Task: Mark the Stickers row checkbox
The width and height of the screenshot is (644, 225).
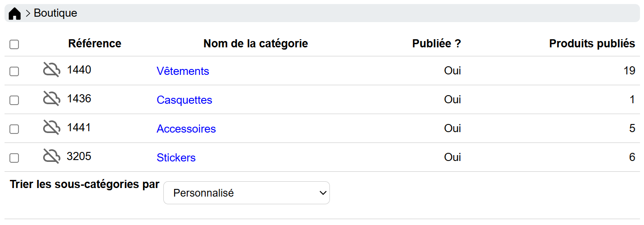Action: [x=14, y=158]
